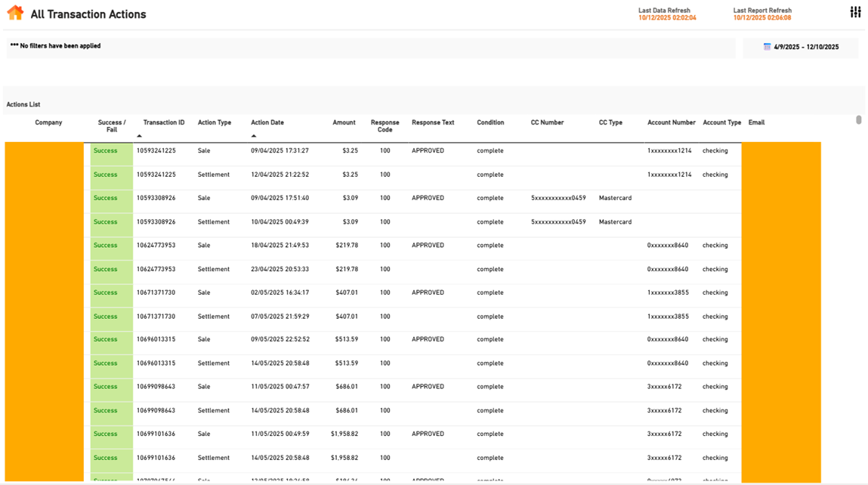Select Transaction ID 10671371730 in the Settlement row
868x485 pixels.
pyautogui.click(x=156, y=317)
